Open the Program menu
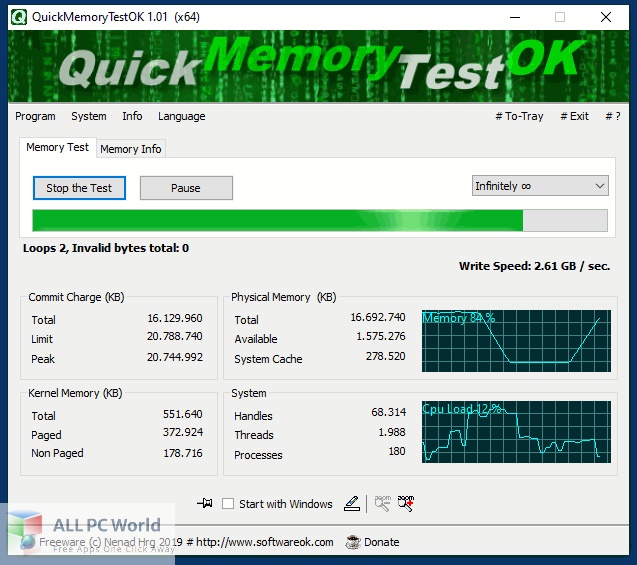 (x=35, y=116)
